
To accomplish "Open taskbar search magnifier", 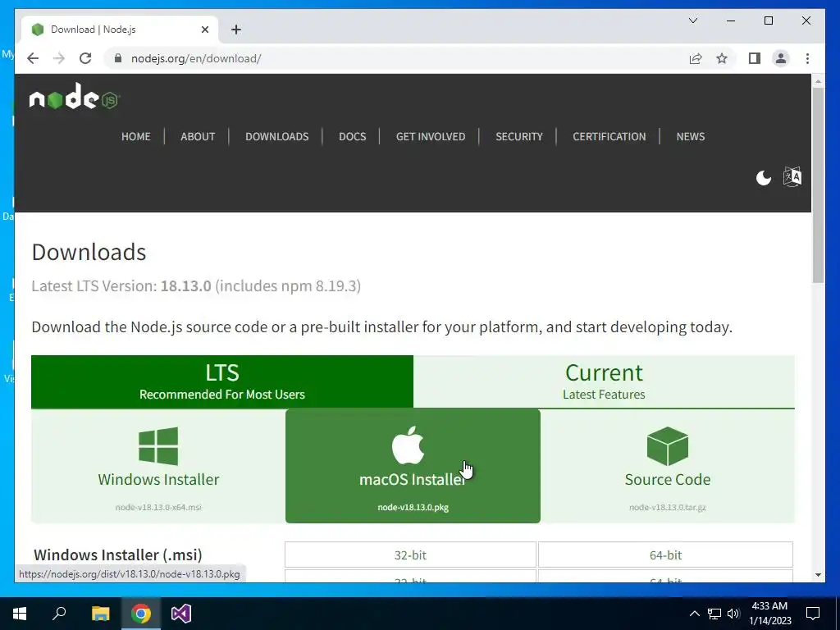I will pos(59,613).
